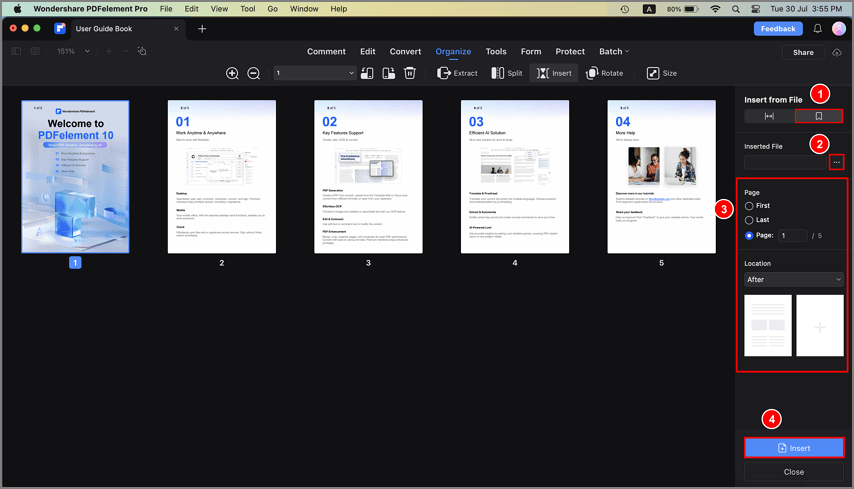The image size is (854, 489).
Task: Select page 1 Welcome thumbnail
Action: tap(75, 177)
